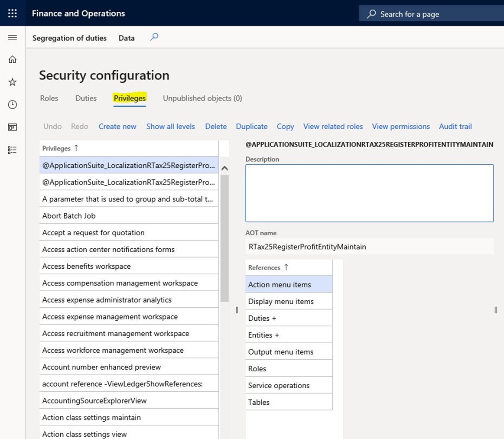Sort the Privileges column header

pyautogui.click(x=56, y=148)
